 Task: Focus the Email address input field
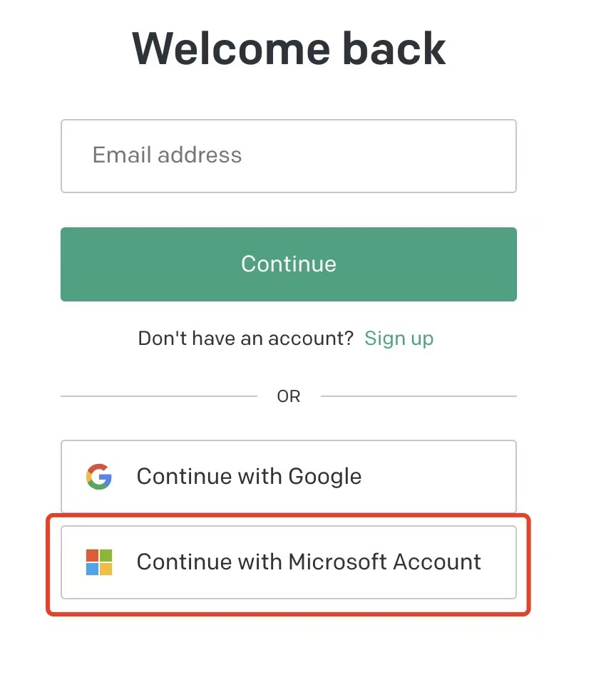[289, 156]
